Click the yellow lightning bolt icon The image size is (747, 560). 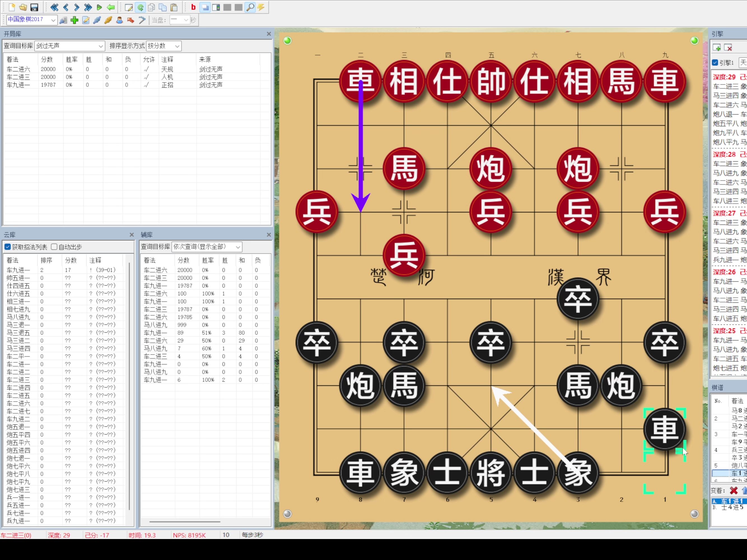261,7
